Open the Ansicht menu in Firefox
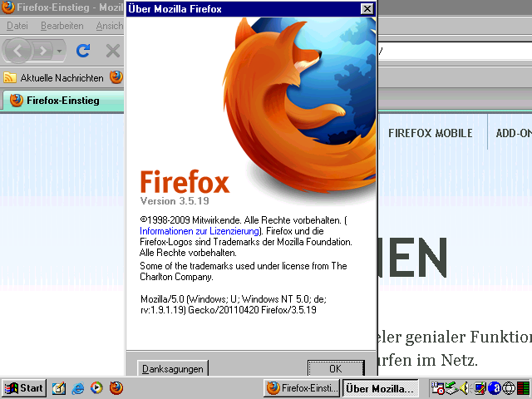This screenshot has height=399, width=532. click(x=110, y=26)
